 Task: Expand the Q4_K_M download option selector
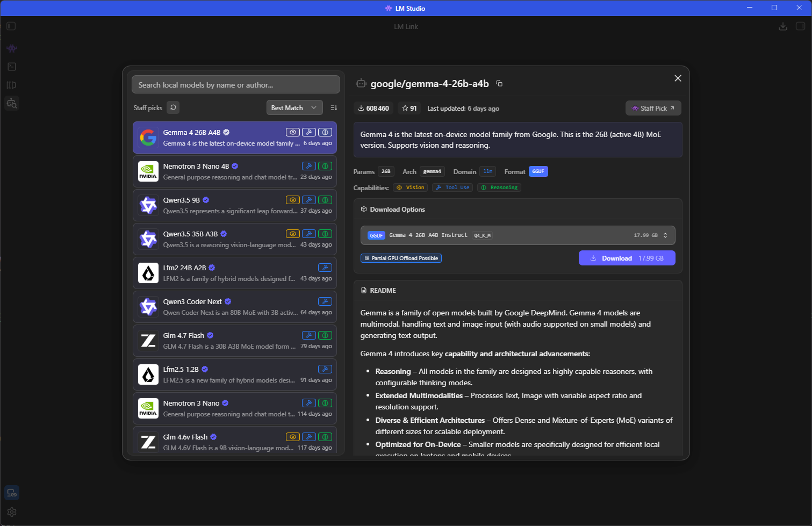click(518, 235)
